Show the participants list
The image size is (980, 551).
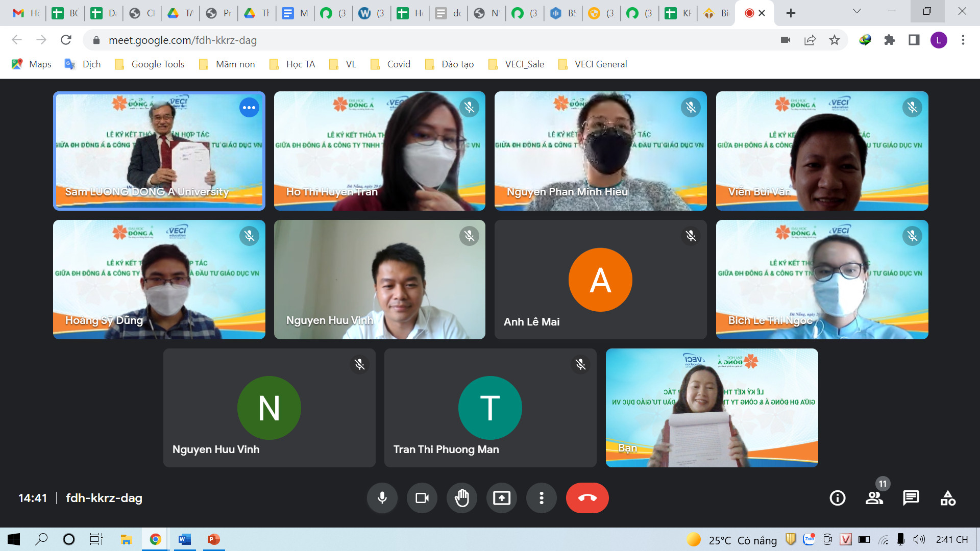pyautogui.click(x=874, y=498)
